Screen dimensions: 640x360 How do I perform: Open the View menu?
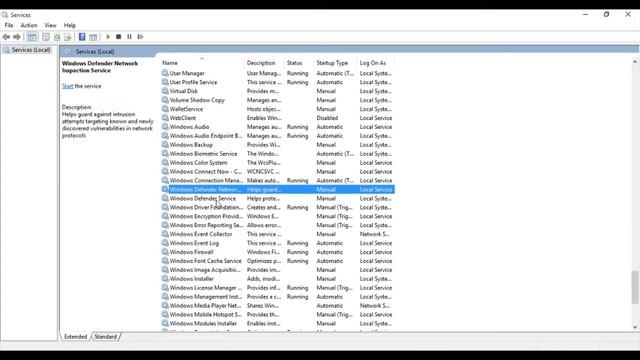(50, 25)
